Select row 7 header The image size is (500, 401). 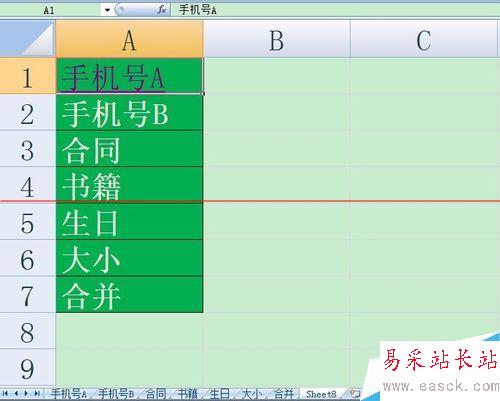[27, 294]
